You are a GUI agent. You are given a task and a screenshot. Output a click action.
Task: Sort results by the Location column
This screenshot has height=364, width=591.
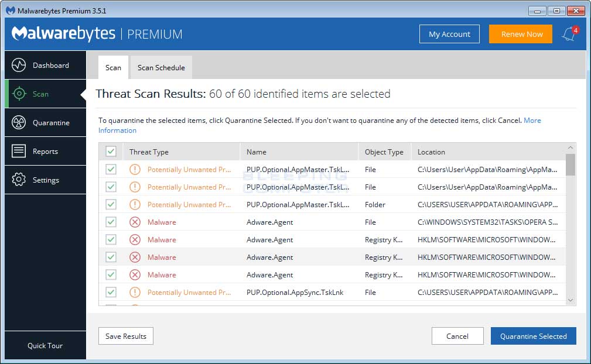[431, 152]
